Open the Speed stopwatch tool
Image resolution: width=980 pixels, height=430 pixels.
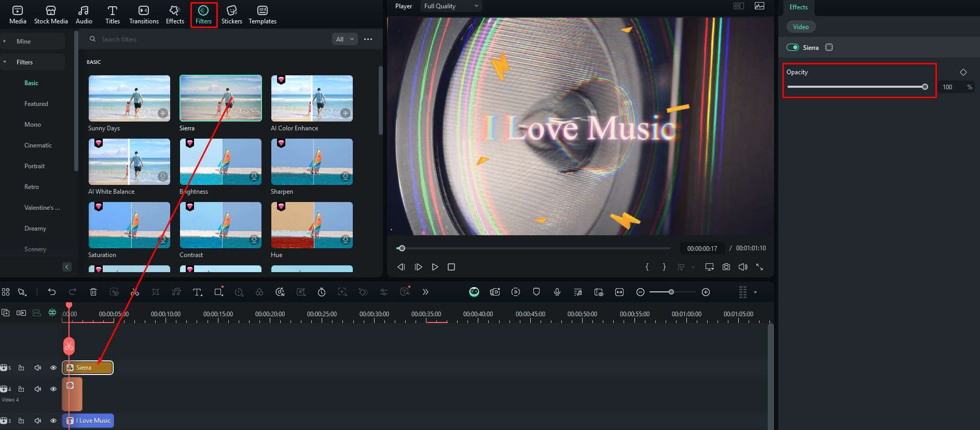(322, 292)
